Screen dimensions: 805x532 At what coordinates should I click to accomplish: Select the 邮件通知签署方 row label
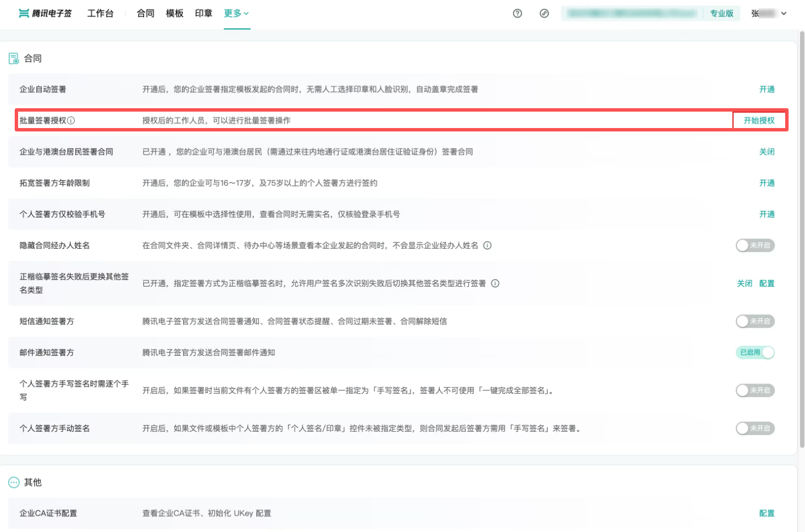click(x=47, y=352)
